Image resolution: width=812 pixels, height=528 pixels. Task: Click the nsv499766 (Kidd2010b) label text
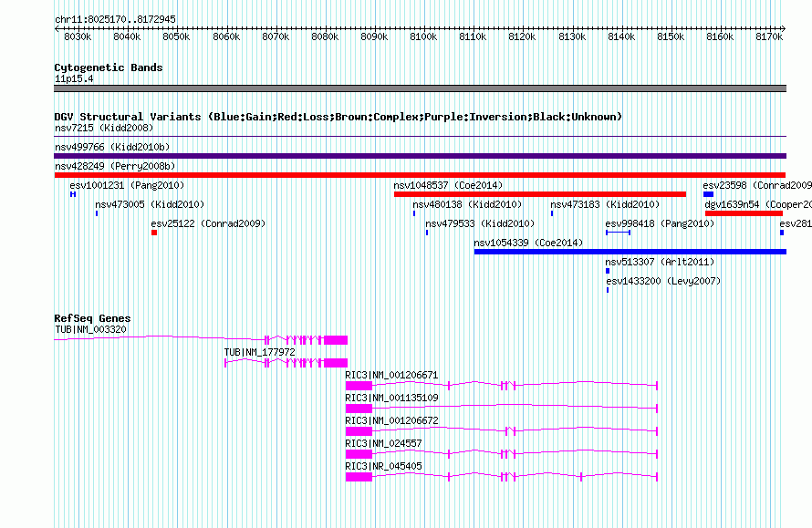[112, 147]
